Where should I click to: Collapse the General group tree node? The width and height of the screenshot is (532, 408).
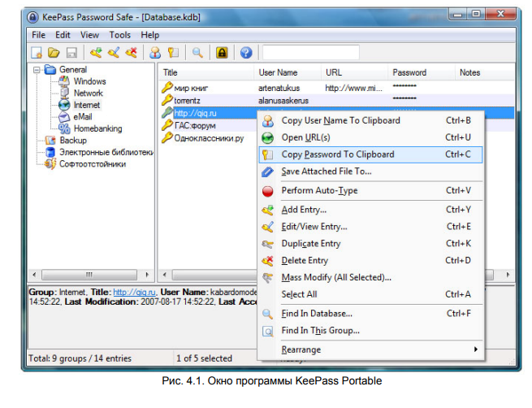click(38, 71)
